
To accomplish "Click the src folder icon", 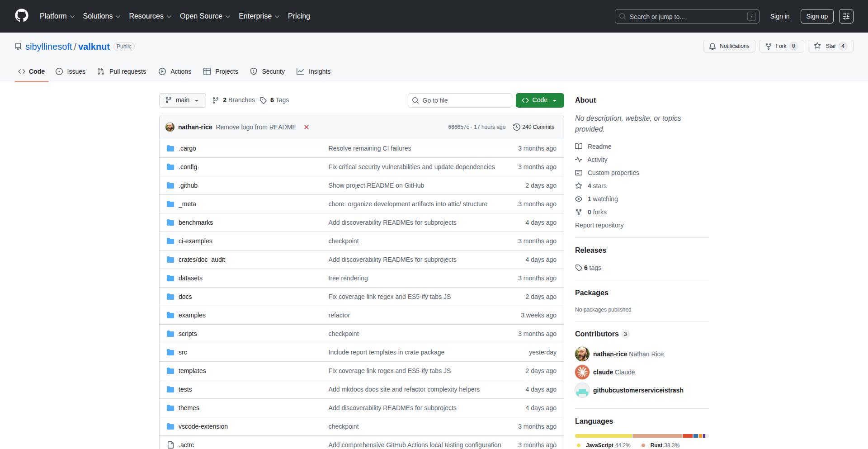I will [x=170, y=352].
